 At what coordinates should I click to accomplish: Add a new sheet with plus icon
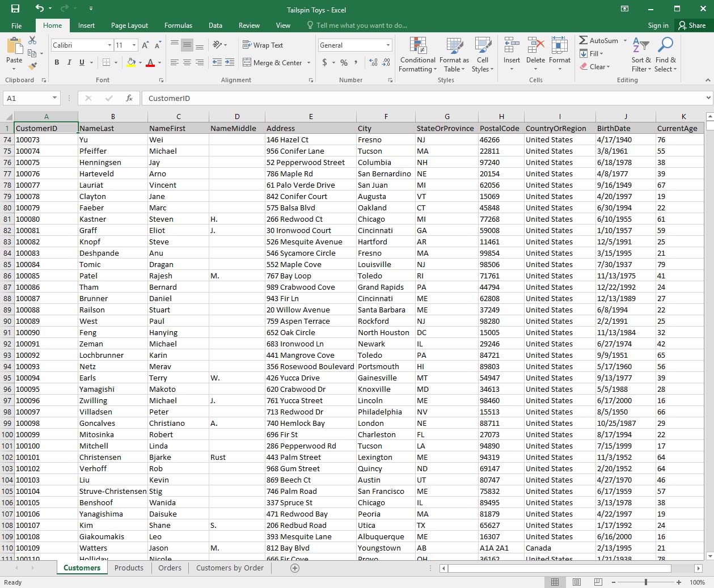coord(295,568)
